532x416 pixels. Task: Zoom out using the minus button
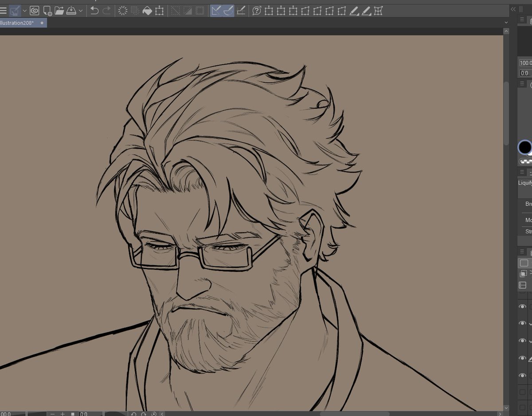[52, 413]
